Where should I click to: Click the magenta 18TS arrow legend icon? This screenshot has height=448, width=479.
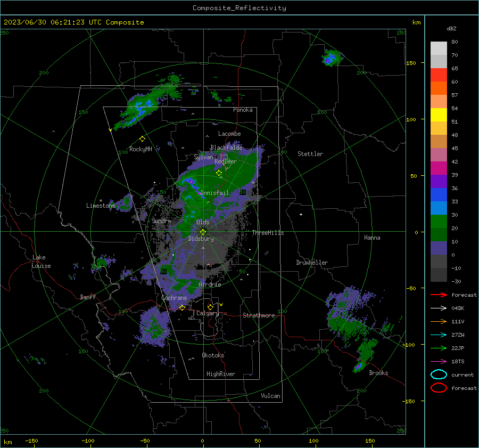tap(439, 362)
